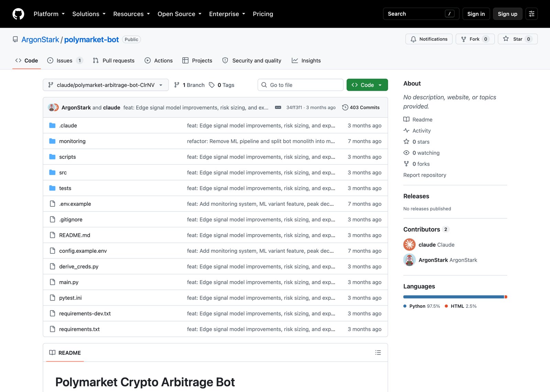Open the commit history clock icon
The height and width of the screenshot is (392, 550).
point(345,107)
